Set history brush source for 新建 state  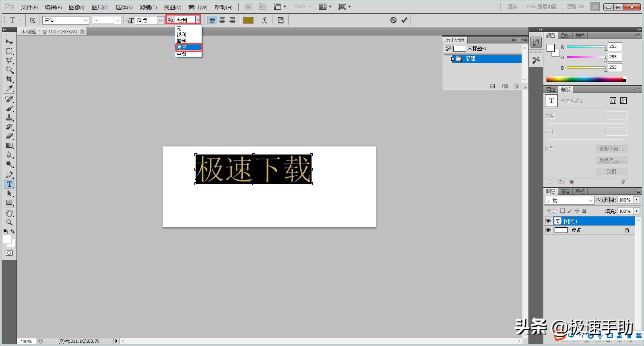point(448,59)
